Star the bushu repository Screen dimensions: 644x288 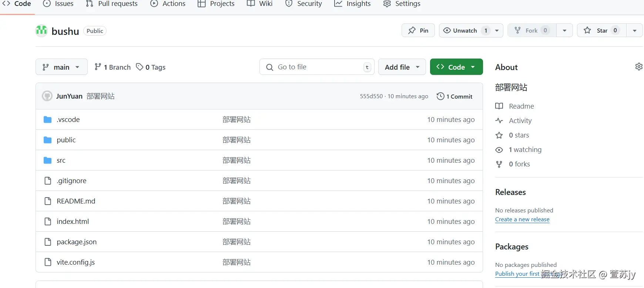click(x=602, y=30)
